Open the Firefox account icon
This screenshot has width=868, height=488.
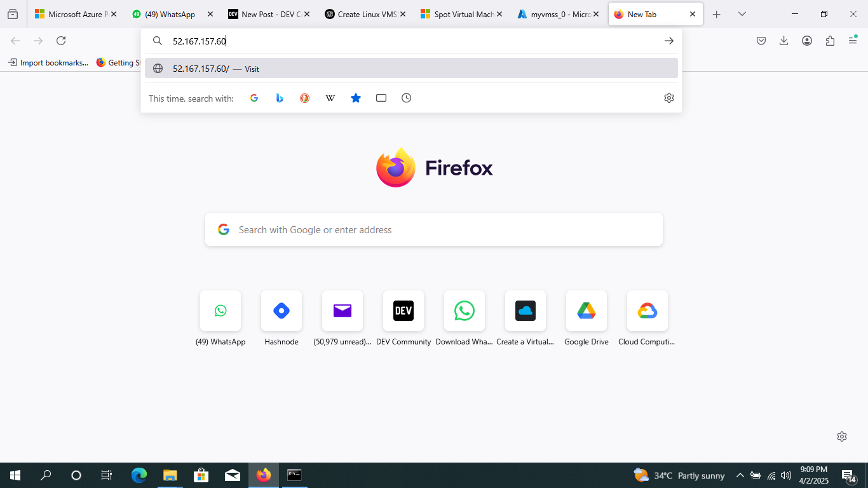coord(807,41)
